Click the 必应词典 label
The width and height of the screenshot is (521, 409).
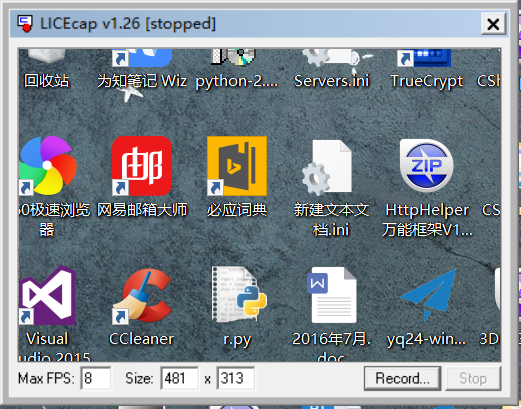[x=237, y=210]
